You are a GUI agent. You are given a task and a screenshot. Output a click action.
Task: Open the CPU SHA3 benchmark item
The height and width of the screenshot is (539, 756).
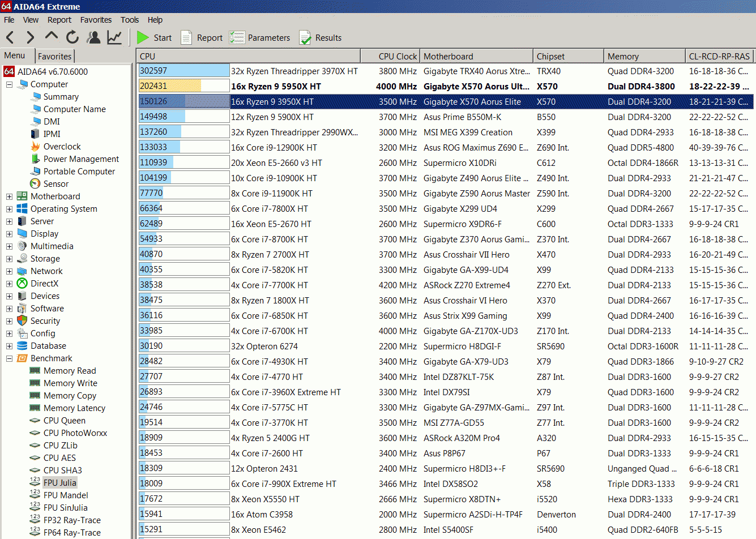[x=63, y=470]
